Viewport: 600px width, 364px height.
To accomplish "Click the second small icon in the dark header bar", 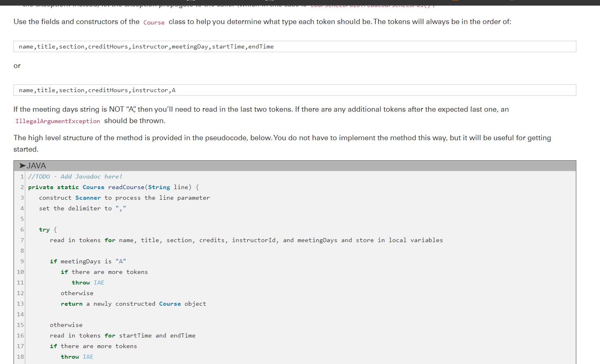I will tap(269, 1).
